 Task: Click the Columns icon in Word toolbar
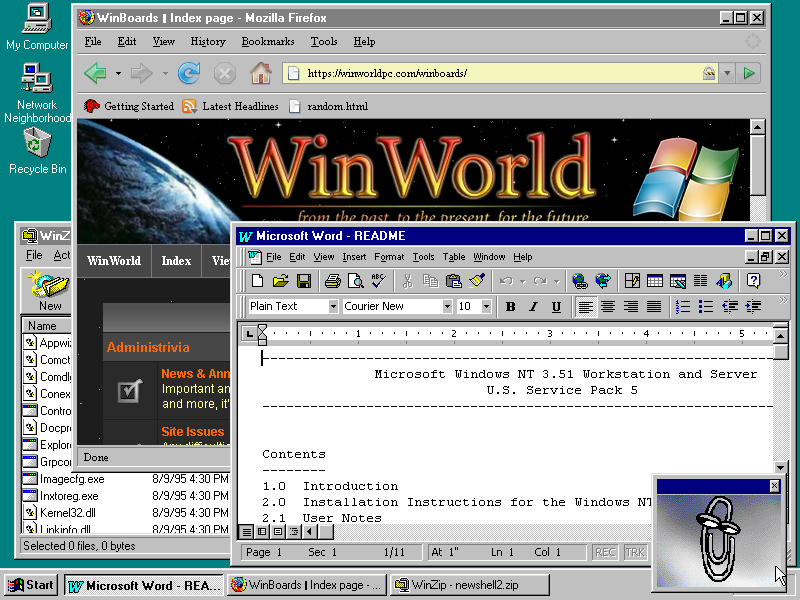701,281
